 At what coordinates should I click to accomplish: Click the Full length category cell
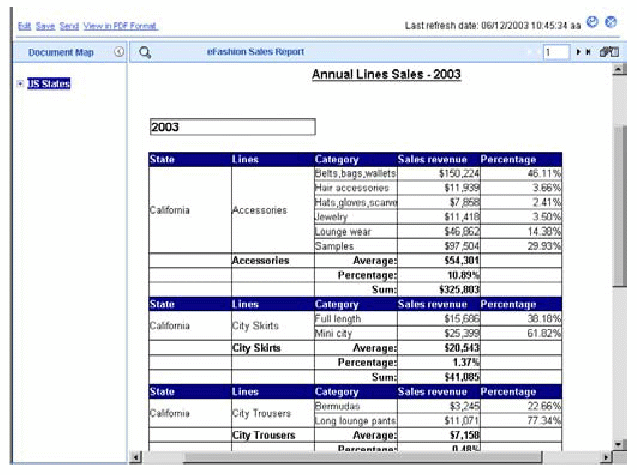[355, 319]
